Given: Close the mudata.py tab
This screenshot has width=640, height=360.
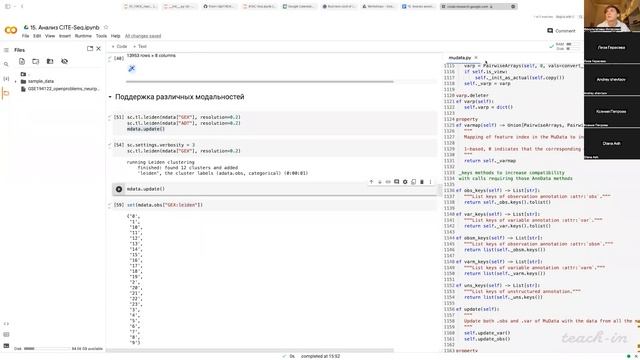Looking at the screenshot, I should point(476,58).
